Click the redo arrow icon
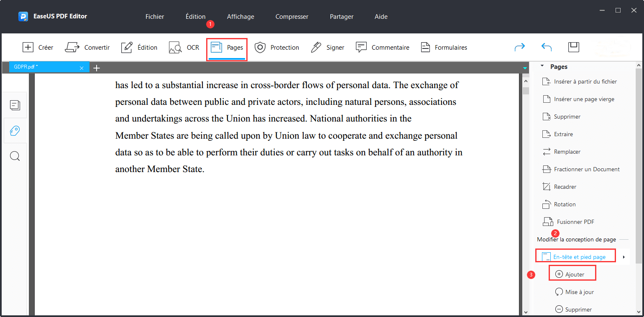Screen dimensions: 644x317 point(520,47)
